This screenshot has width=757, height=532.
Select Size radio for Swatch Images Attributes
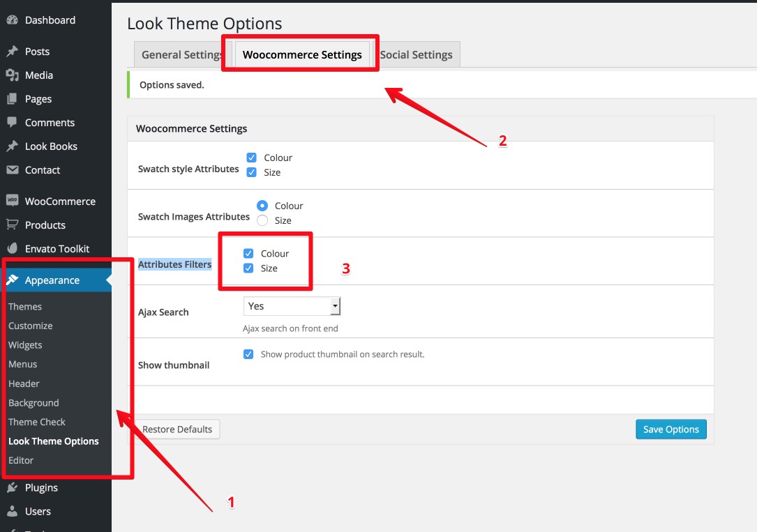tap(262, 220)
